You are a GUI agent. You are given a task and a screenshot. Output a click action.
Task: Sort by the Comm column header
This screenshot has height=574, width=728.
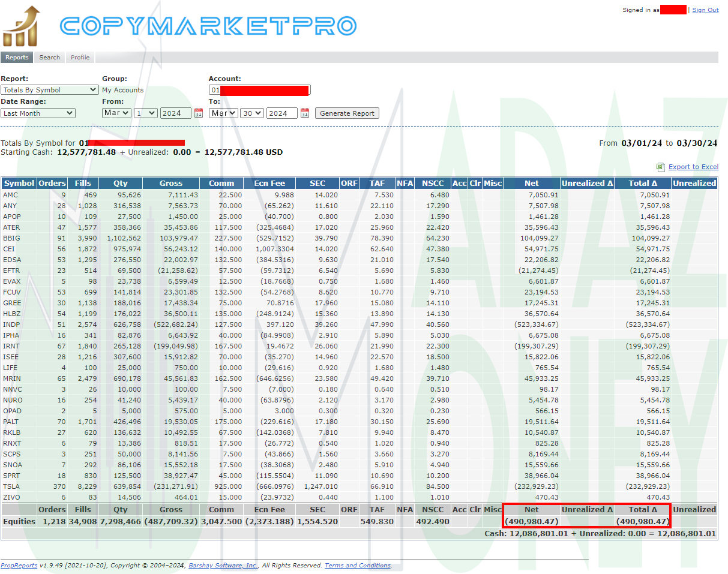click(x=222, y=184)
